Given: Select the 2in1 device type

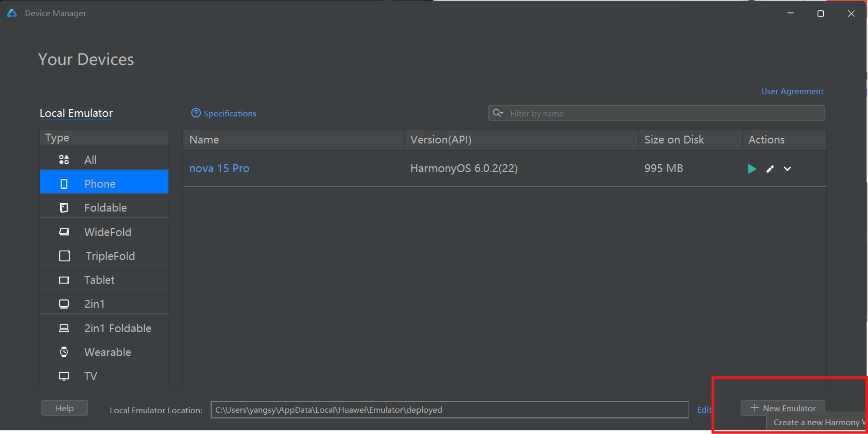Looking at the screenshot, I should (104, 304).
